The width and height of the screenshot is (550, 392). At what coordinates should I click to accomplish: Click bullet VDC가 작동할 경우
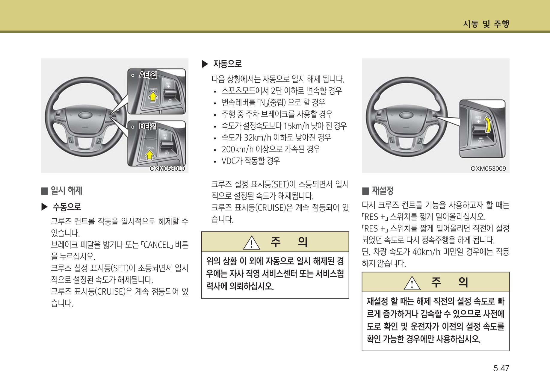coord(251,161)
